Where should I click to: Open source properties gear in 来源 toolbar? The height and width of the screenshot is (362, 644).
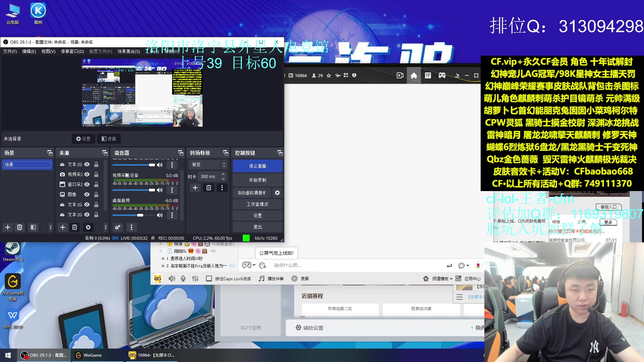tap(88, 227)
